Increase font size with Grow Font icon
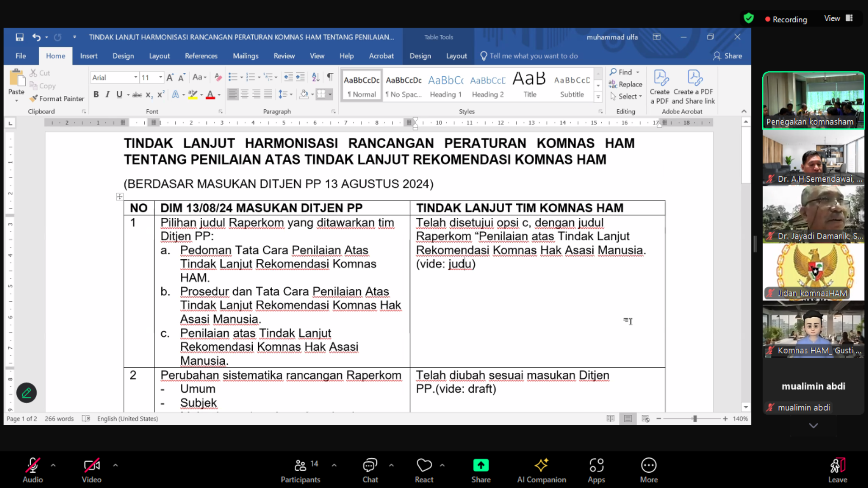 click(x=170, y=77)
